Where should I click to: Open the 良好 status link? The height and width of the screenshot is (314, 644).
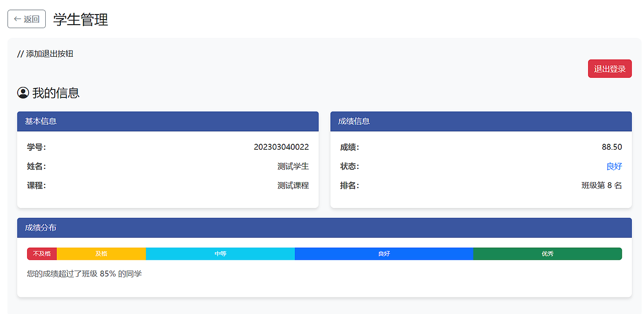[x=614, y=166]
